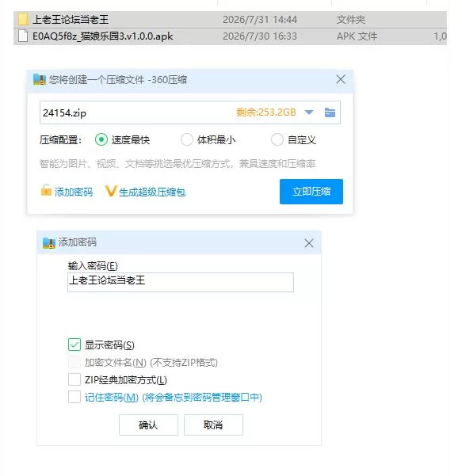Click the V icon for 生成超级压缩包
This screenshot has height=476, width=462.
(111, 191)
